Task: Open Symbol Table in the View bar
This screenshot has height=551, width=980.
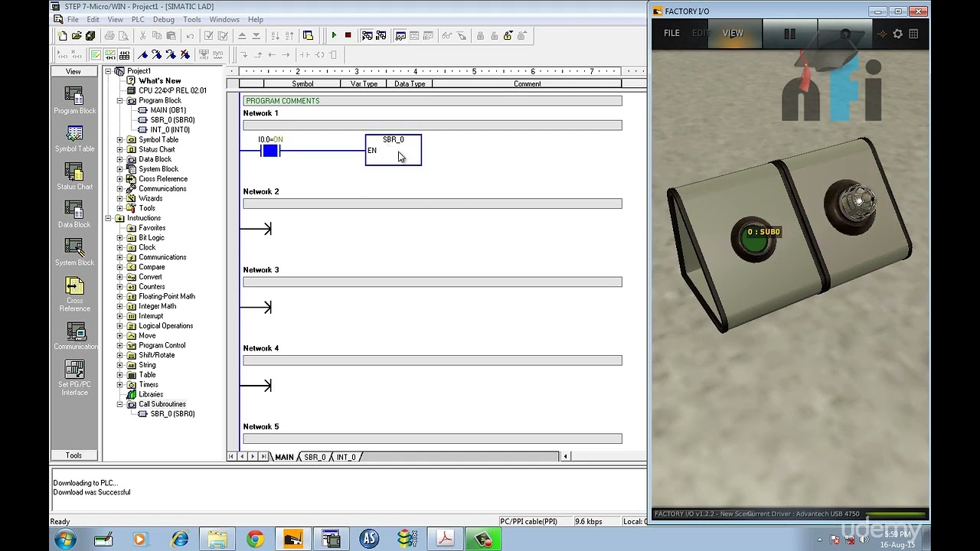Action: coord(74,139)
